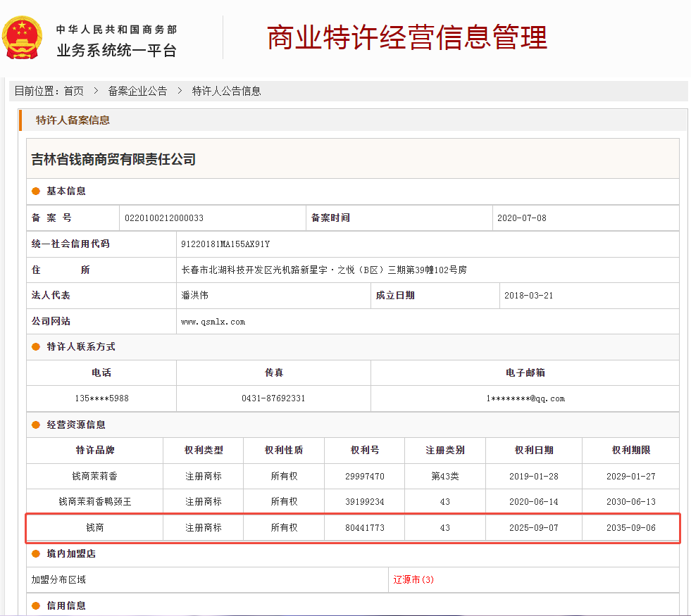Click the 特许人备案信息 section header
Viewport: 691px width, 616px height.
click(73, 120)
